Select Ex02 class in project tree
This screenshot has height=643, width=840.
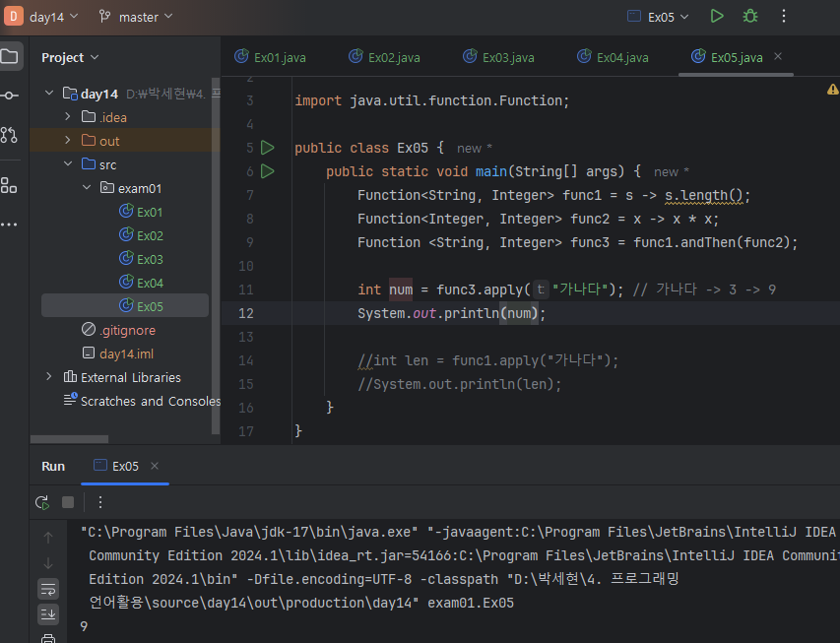[141, 235]
